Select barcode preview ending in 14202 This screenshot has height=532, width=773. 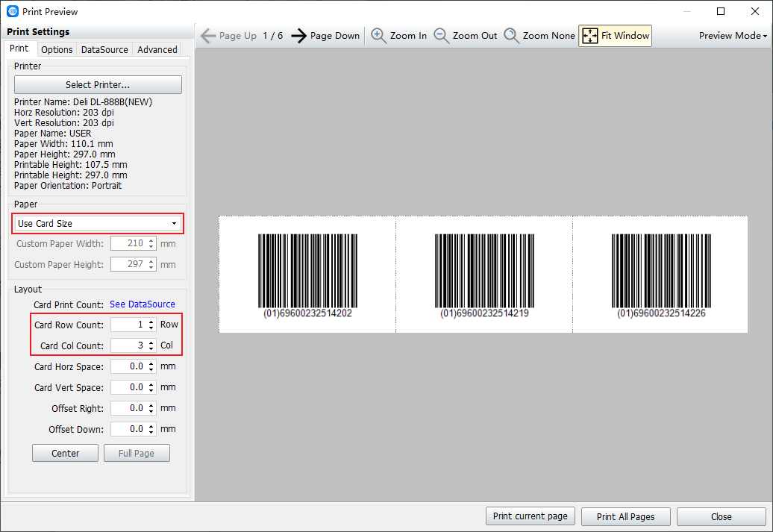307,275
